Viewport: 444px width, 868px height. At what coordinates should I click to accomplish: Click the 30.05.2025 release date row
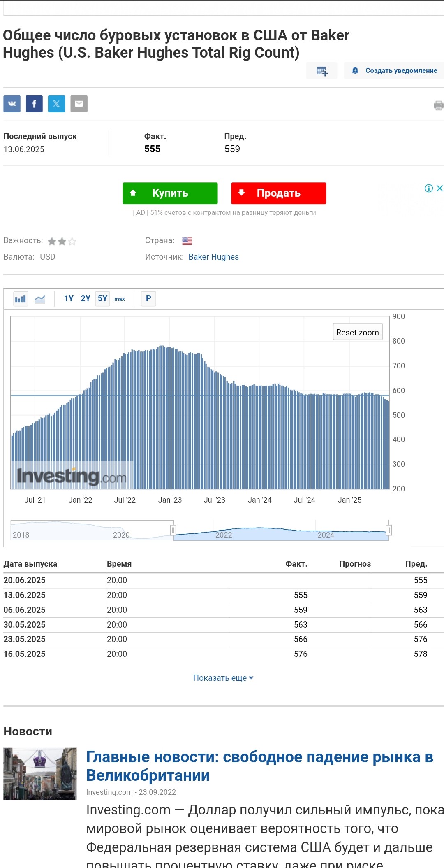224,625
